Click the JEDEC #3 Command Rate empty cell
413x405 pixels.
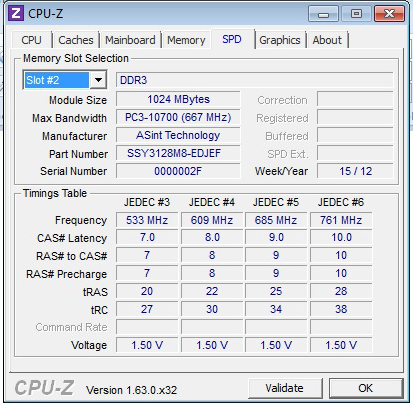[x=147, y=327]
